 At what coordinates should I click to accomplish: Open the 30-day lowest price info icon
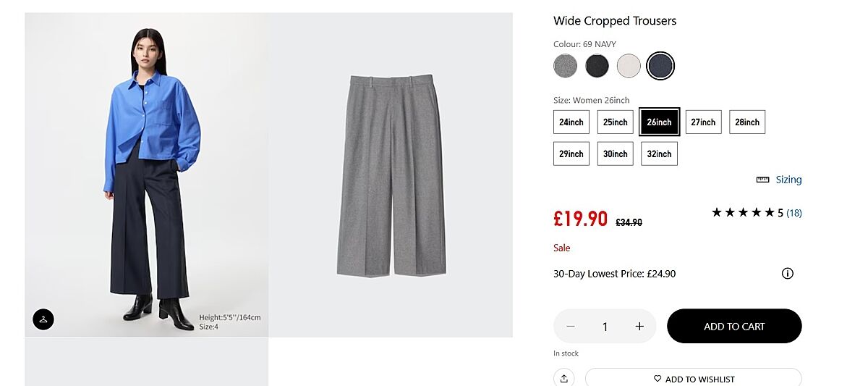pyautogui.click(x=788, y=274)
